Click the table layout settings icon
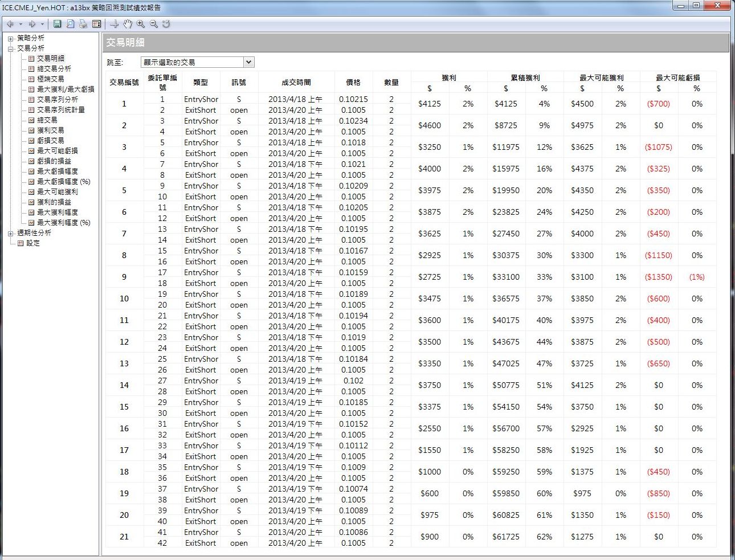Screen dimensions: 735x560 click(x=96, y=24)
